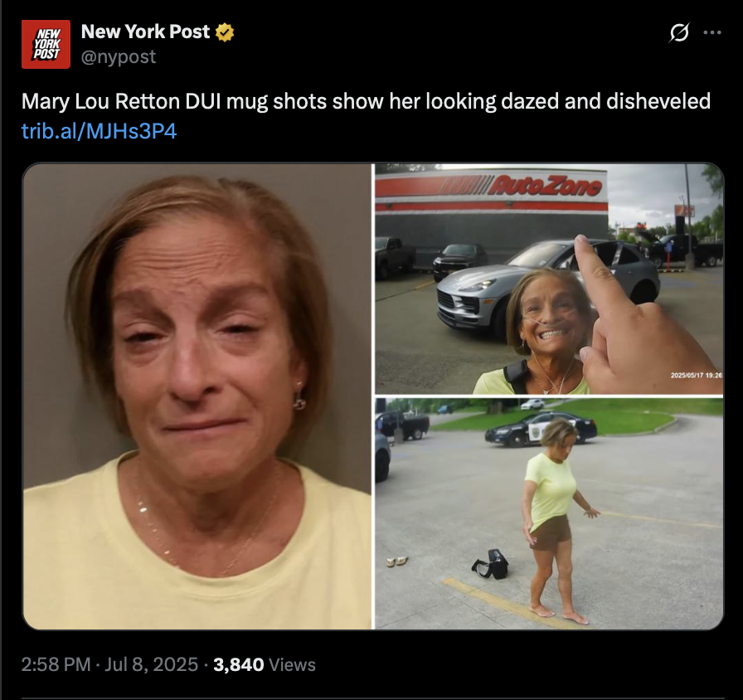The height and width of the screenshot is (700, 743).
Task: Click the 2025/05/17 19:26 bodycam overlay
Action: tap(696, 375)
